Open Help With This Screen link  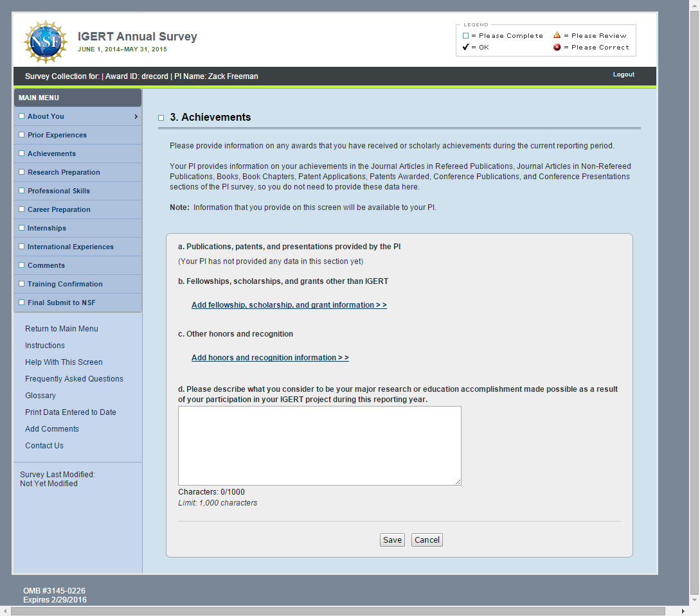tap(64, 362)
